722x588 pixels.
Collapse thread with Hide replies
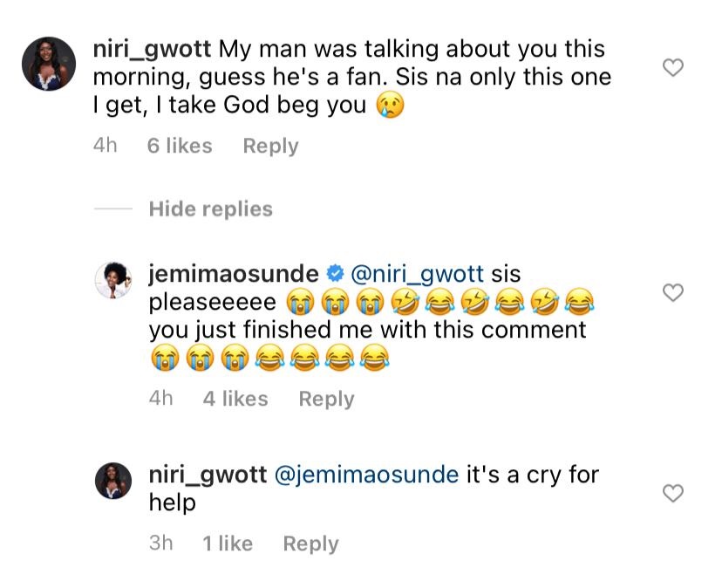210,209
